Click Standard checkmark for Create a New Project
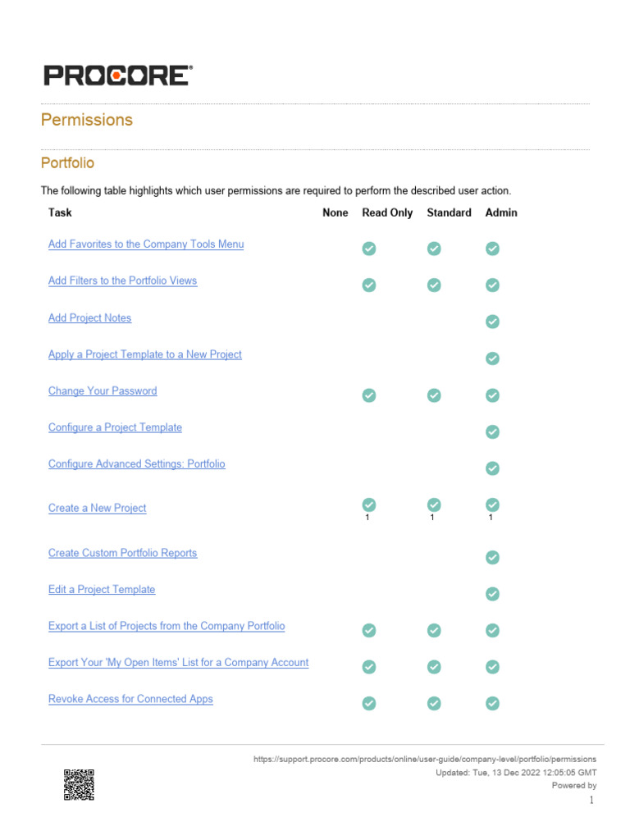 434,504
